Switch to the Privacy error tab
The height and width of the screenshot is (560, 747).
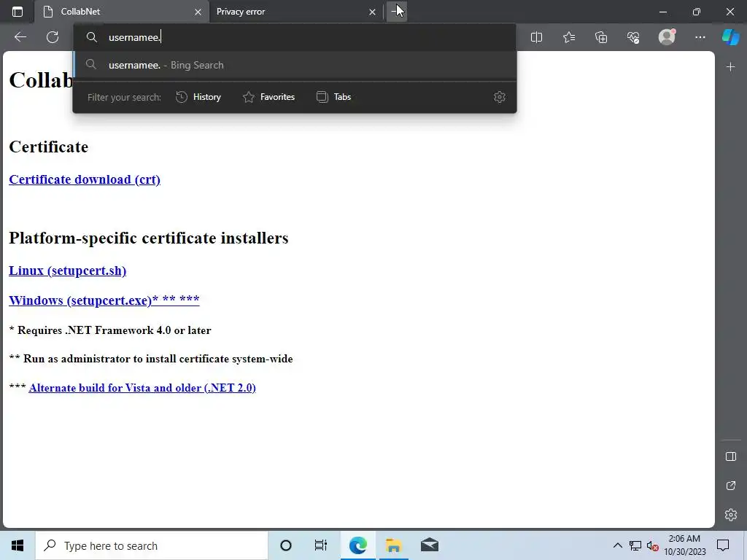coord(295,12)
